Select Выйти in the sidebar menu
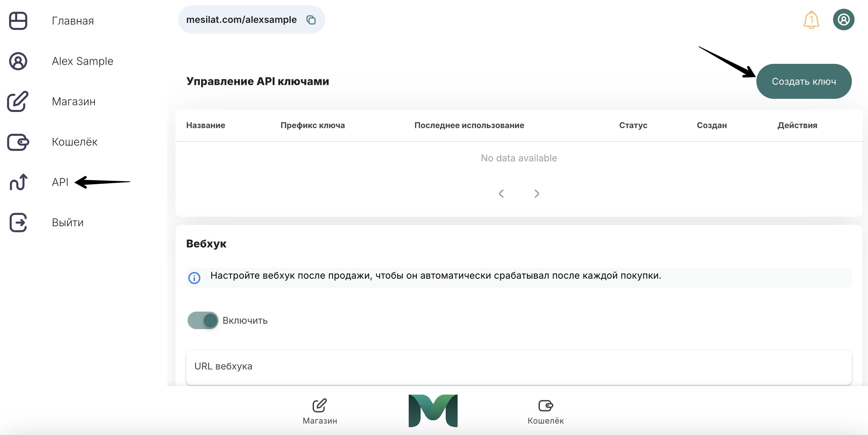 [67, 223]
